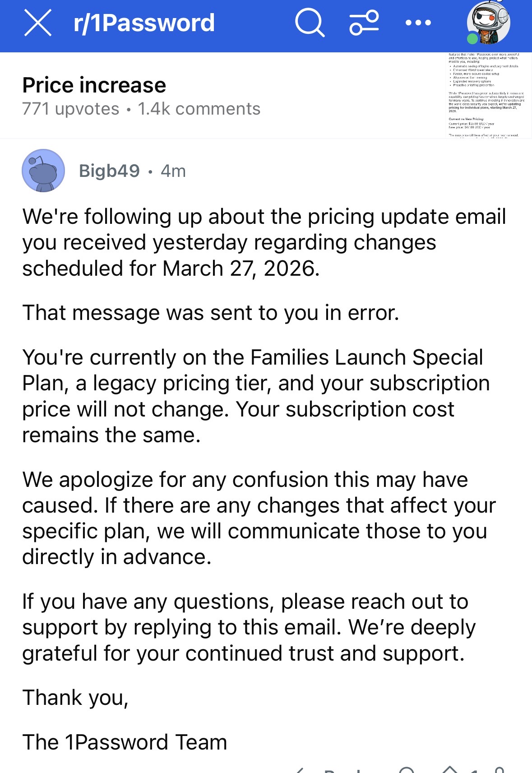Viewport: 532px width, 773px height.
Task: Select the sent in error sentence
Action: [211, 313]
